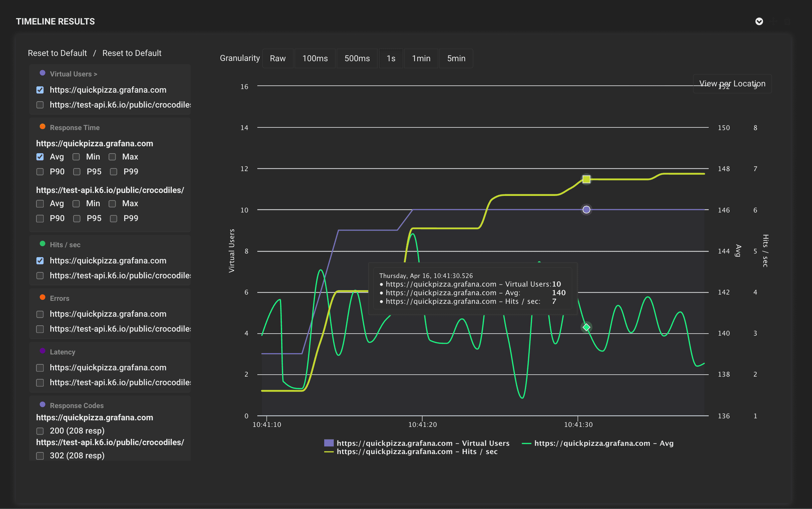Image resolution: width=812 pixels, height=509 pixels.
Task: Click the first Reset to Default link
Action: [57, 53]
